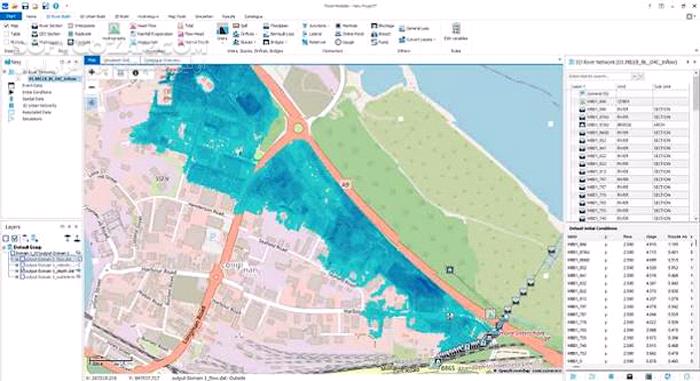700x381 pixels.
Task: Open the Start tab
Action: point(11,17)
